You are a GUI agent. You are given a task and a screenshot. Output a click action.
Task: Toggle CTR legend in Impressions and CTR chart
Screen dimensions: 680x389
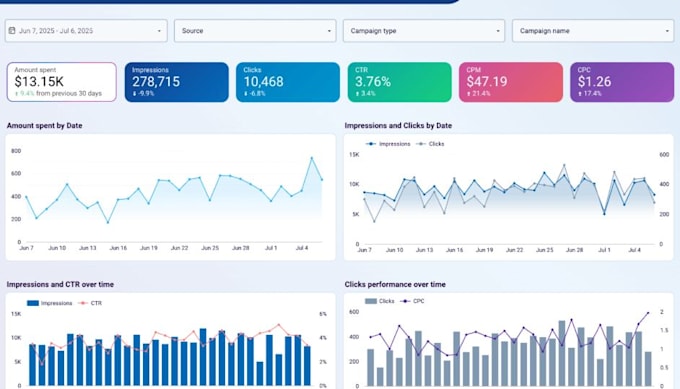[90, 303]
